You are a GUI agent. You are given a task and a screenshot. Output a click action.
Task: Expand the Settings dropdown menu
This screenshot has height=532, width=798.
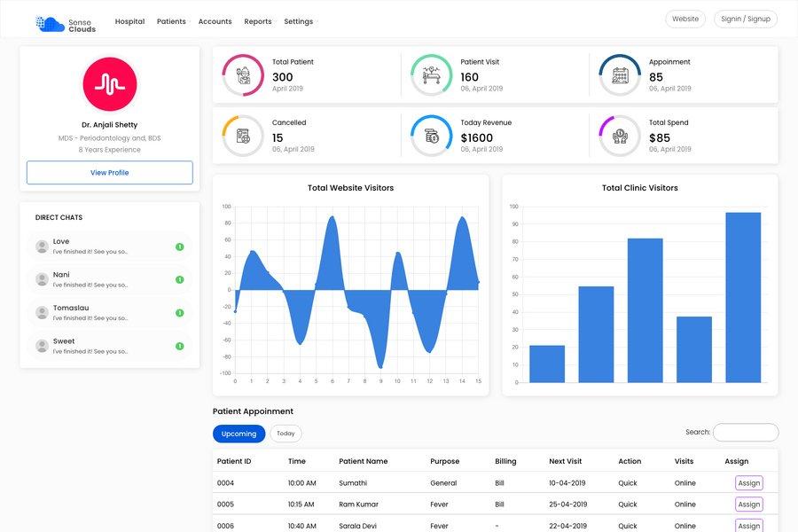pos(299,21)
